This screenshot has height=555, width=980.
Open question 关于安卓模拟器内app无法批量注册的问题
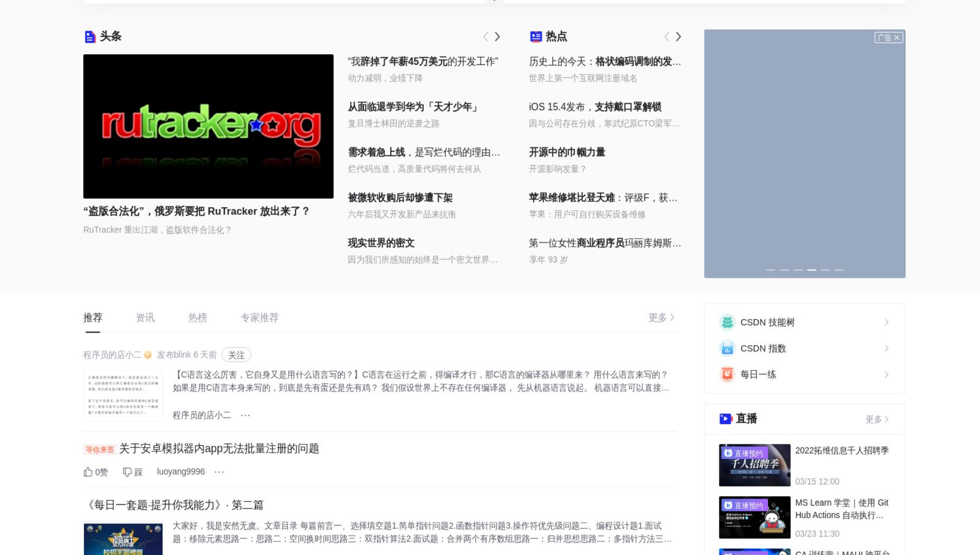click(219, 449)
